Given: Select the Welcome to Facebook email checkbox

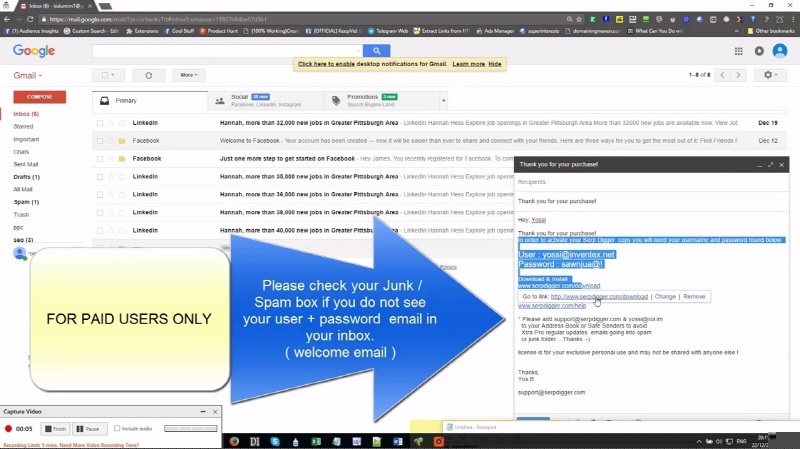Looking at the screenshot, I should pos(100,141).
